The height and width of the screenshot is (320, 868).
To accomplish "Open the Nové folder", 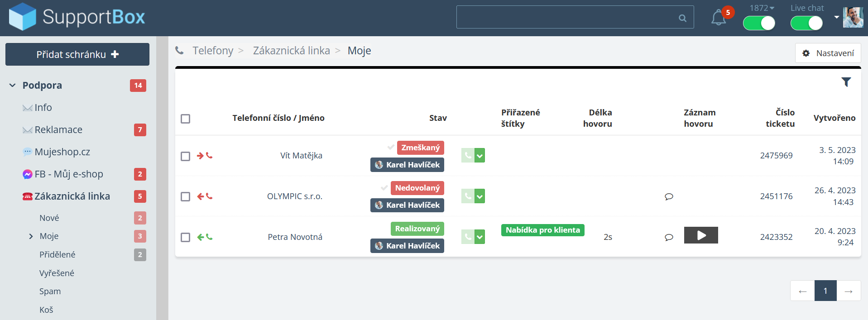I will [49, 218].
